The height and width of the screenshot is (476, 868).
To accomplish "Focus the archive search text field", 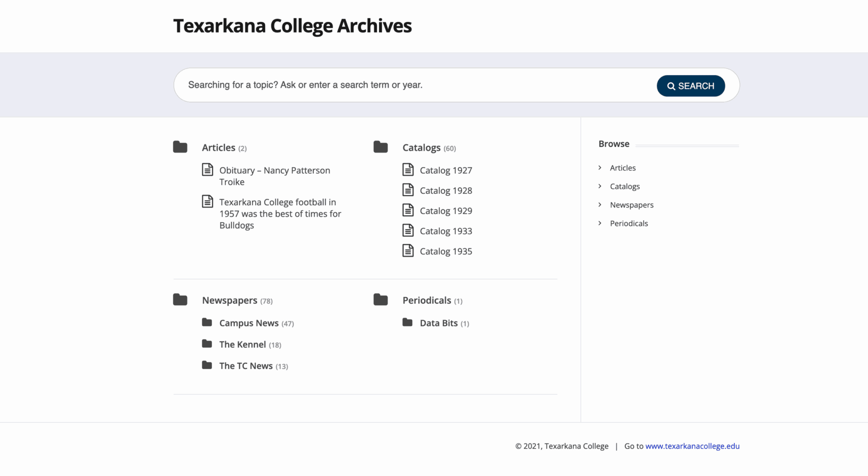I will click(417, 85).
